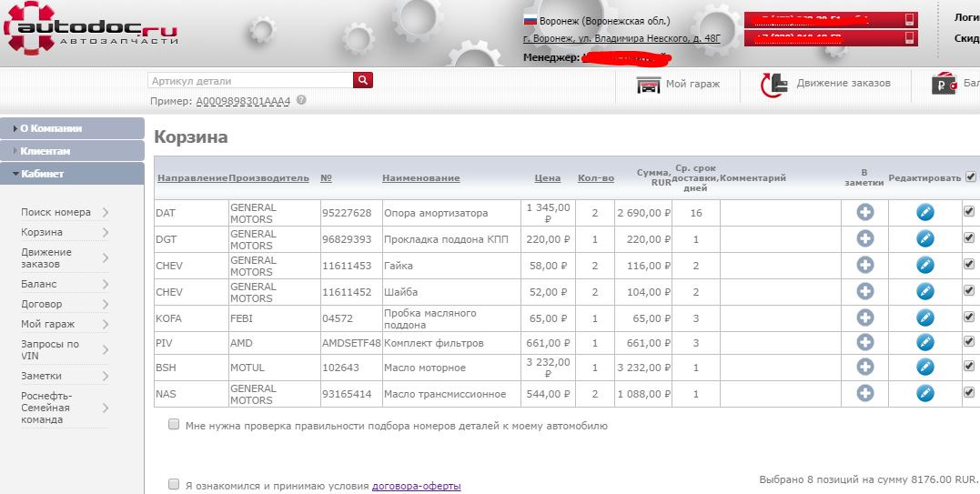
Task: Open Мой гараж garage icon
Action: pos(648,84)
